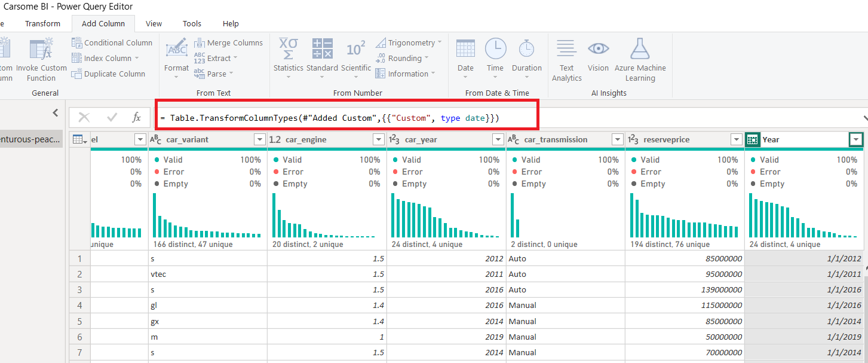
Task: Select the Add Column tab
Action: click(x=103, y=23)
